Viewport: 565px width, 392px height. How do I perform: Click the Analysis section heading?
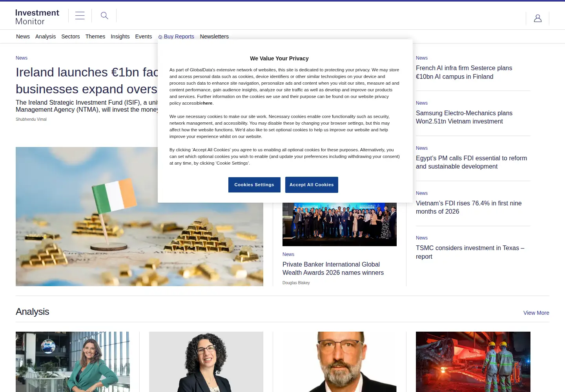[33, 312]
